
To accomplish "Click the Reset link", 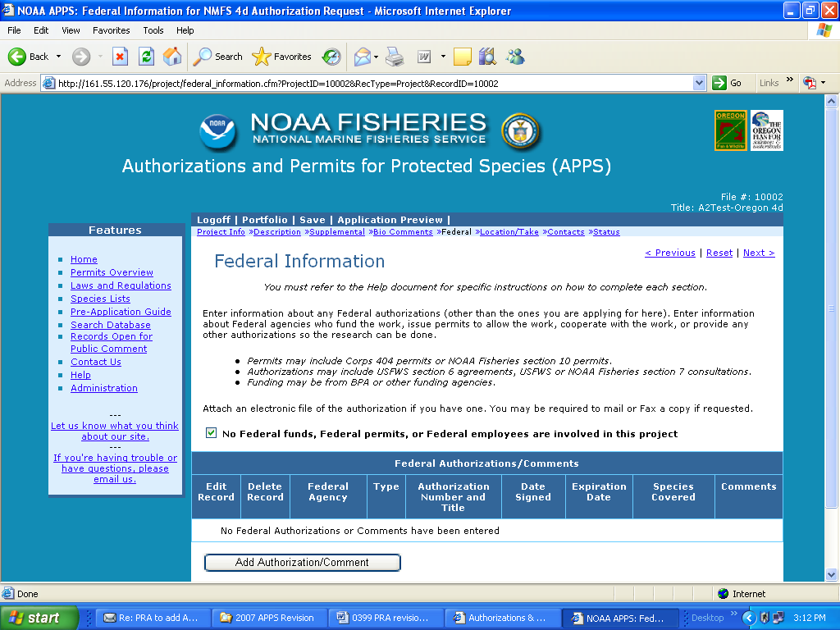I will pos(719,253).
